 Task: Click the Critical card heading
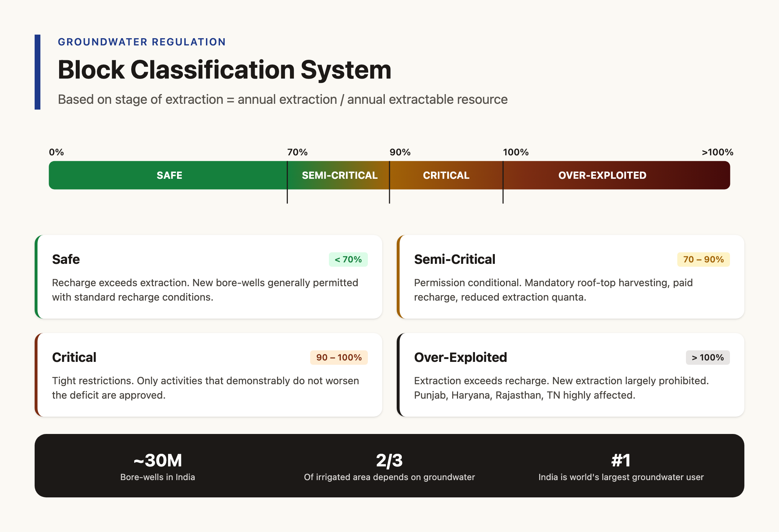(74, 357)
